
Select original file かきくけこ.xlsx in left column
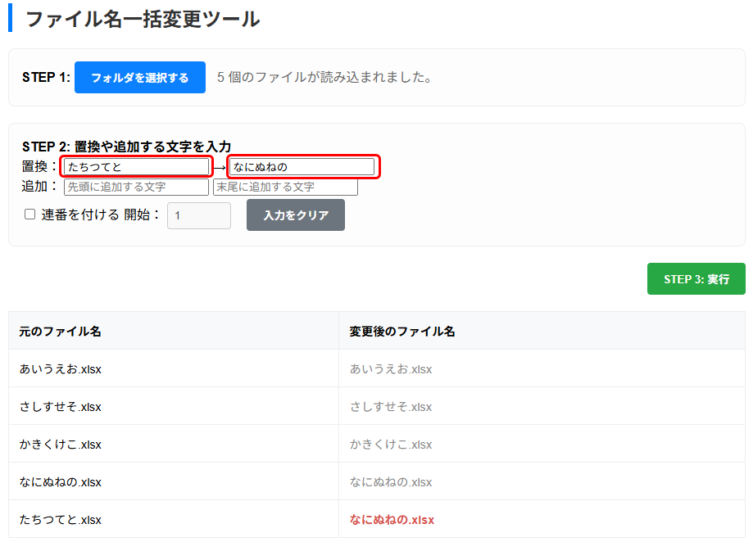pyautogui.click(x=61, y=445)
